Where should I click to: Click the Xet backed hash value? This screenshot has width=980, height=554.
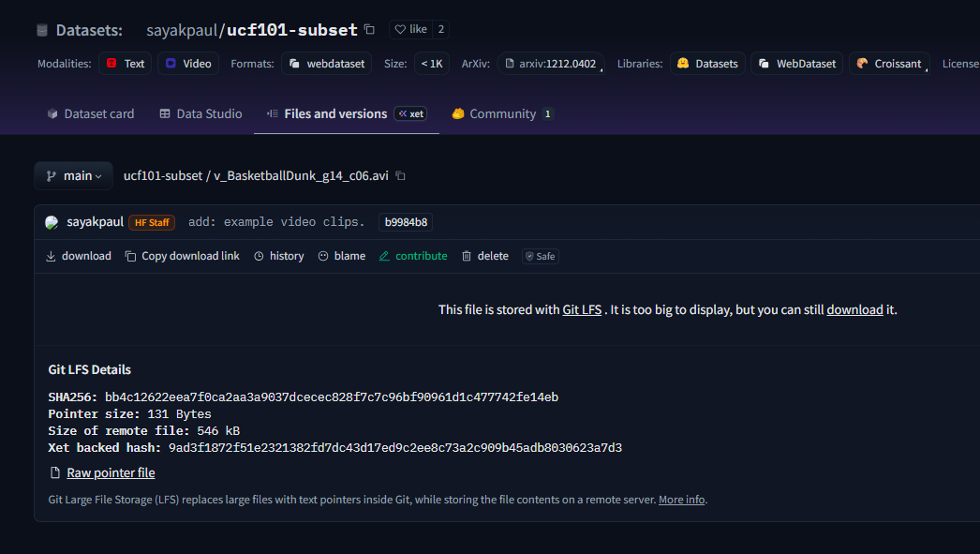point(395,448)
